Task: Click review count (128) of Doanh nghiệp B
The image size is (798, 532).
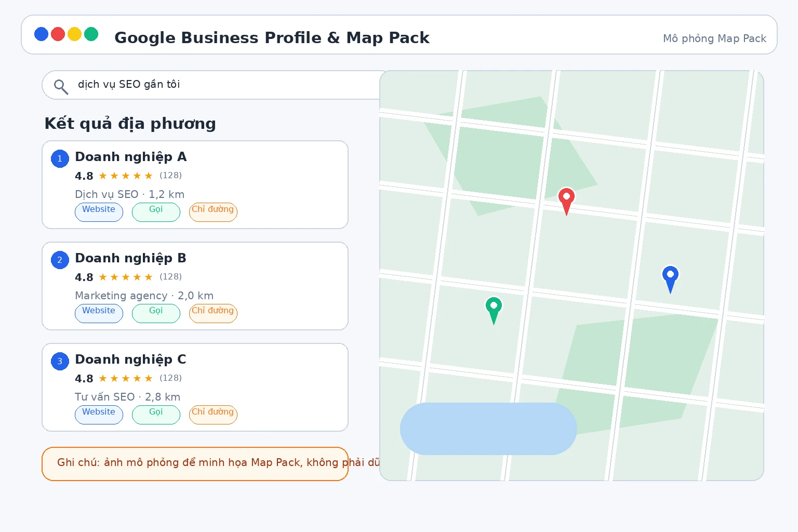Action: point(170,277)
